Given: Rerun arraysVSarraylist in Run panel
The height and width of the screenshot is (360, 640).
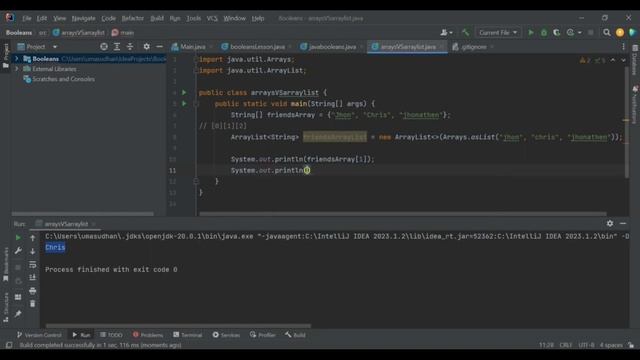Looking at the screenshot, I should click(x=18, y=238).
